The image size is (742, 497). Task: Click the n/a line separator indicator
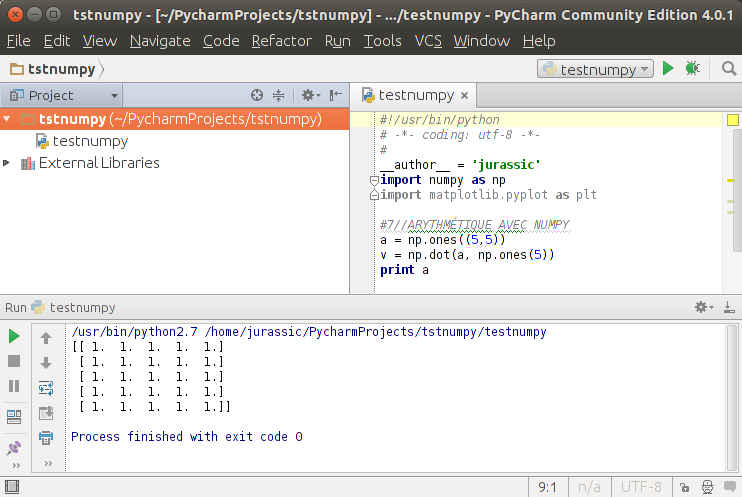point(589,487)
